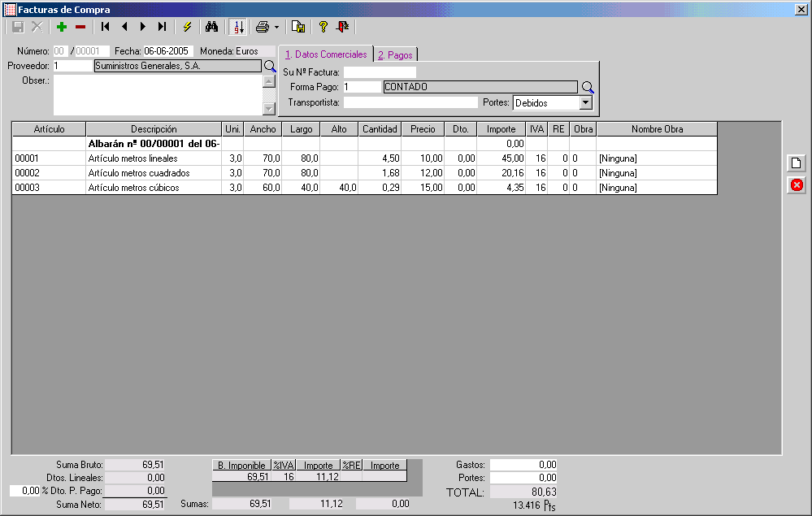Screen dimensions: 812x516
Task: Click the Transportista input field
Action: [410, 102]
